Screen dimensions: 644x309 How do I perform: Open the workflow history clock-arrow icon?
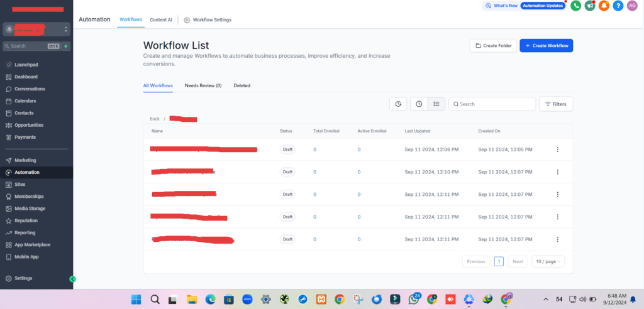pos(398,104)
